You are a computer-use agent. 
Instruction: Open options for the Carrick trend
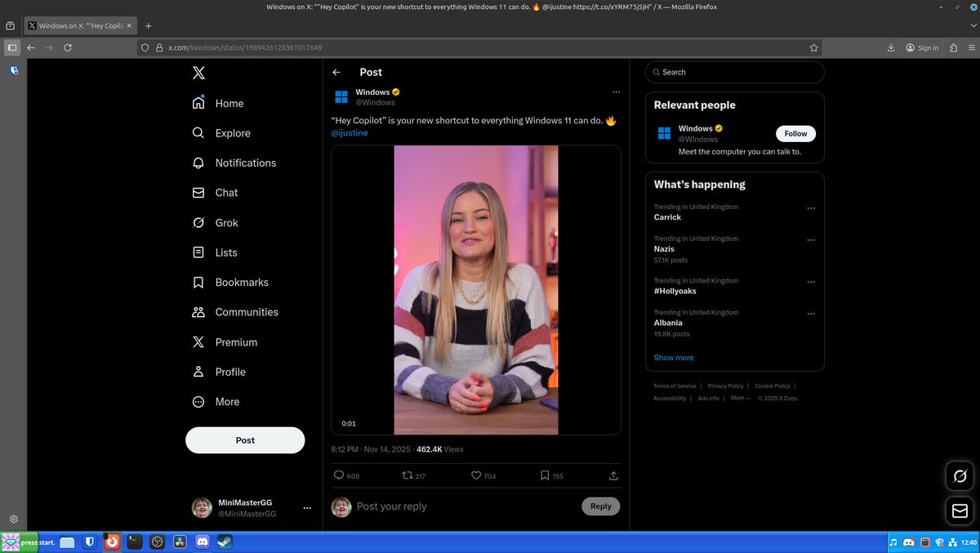(x=811, y=208)
